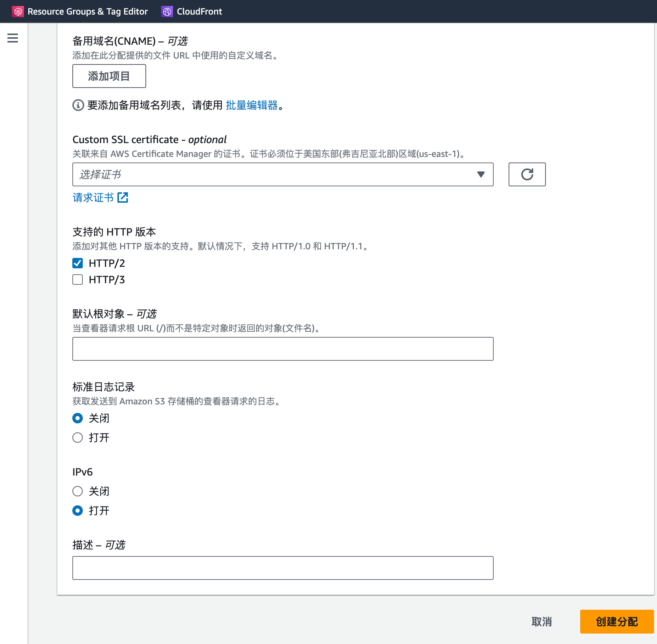The image size is (657, 644).
Task: Enable HTTP/3 support
Action: coord(77,280)
